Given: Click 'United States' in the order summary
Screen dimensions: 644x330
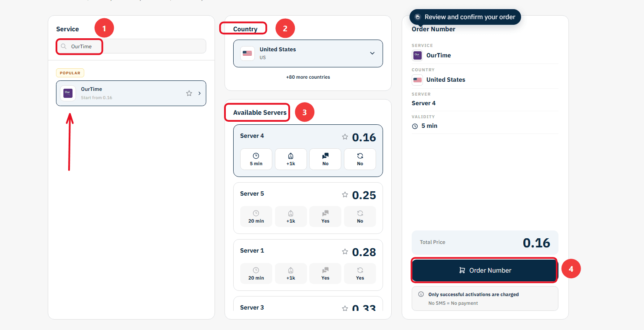Looking at the screenshot, I should tap(446, 80).
